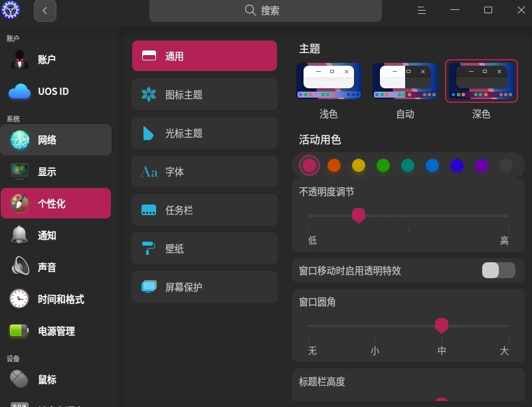532x407 pixels.
Task: Click the 任务栏 dock icon
Action: 149,210
